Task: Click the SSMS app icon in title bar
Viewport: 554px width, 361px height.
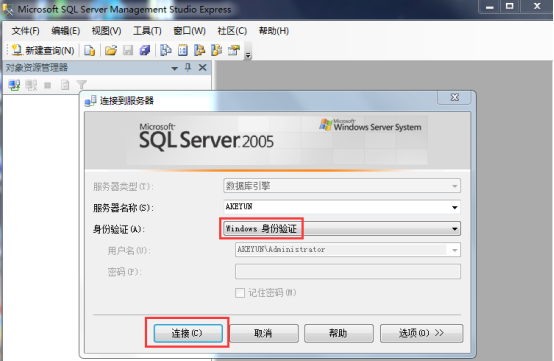Action: (8, 10)
